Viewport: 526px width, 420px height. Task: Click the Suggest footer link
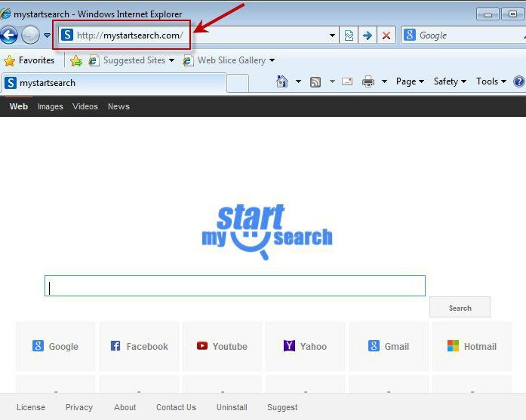[282, 407]
